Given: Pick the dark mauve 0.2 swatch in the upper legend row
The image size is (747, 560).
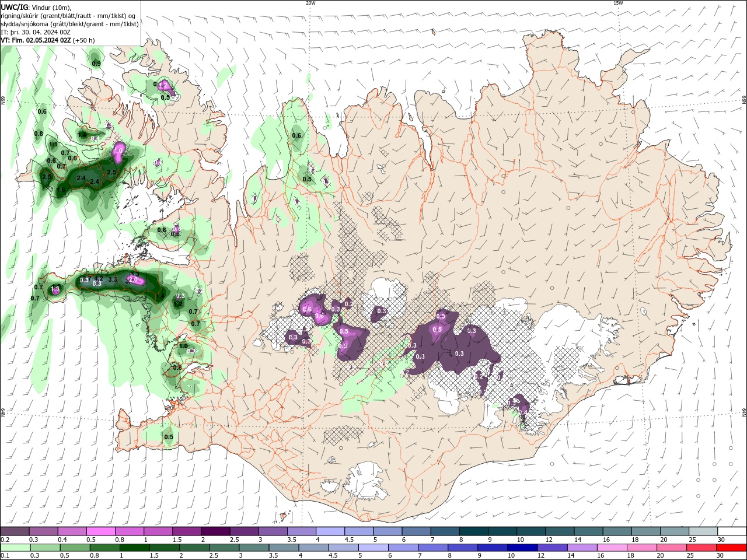Looking at the screenshot, I should 15,531.
